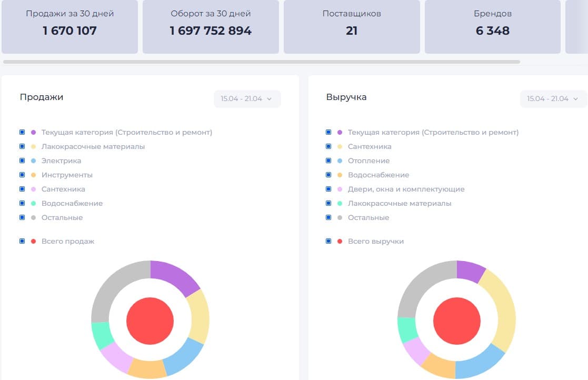The width and height of the screenshot is (588, 380).
Task: Click the Продажи за 30 дней card
Action: 70,26
